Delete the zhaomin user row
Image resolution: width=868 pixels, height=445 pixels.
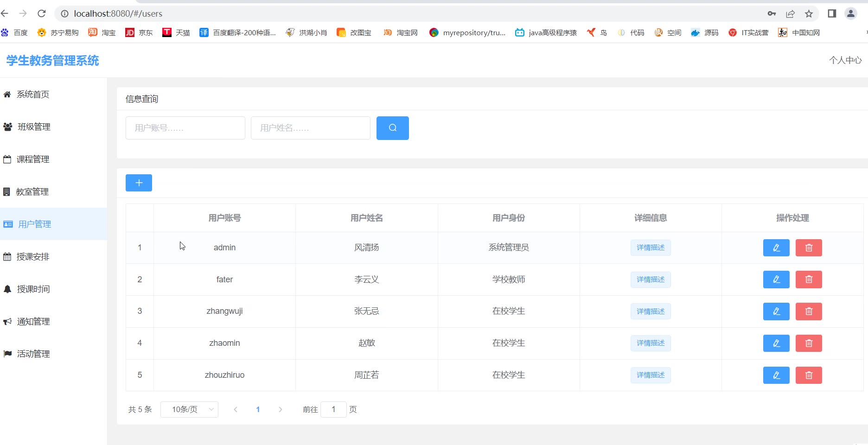click(x=808, y=343)
